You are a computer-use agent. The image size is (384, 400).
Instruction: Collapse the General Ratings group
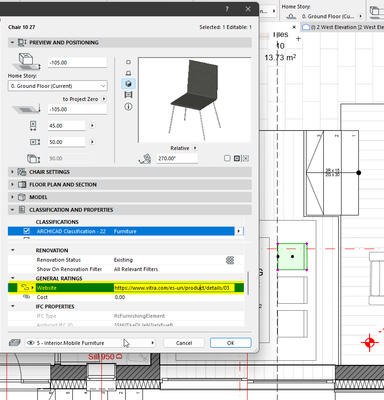point(13,278)
